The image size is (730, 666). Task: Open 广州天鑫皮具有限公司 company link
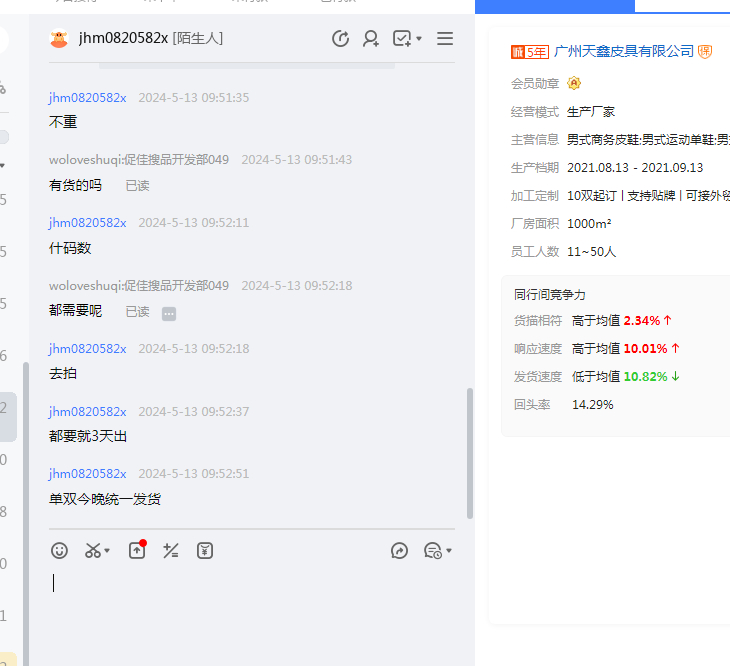[x=624, y=51]
